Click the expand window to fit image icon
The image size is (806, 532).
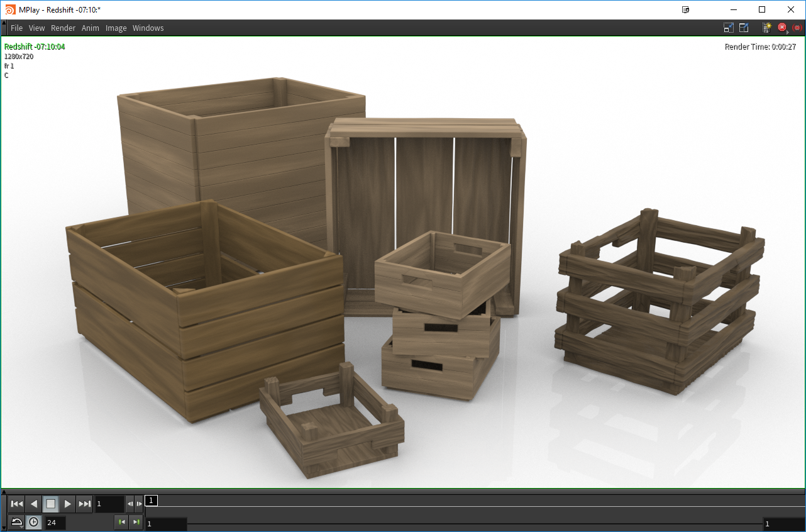[x=744, y=28]
